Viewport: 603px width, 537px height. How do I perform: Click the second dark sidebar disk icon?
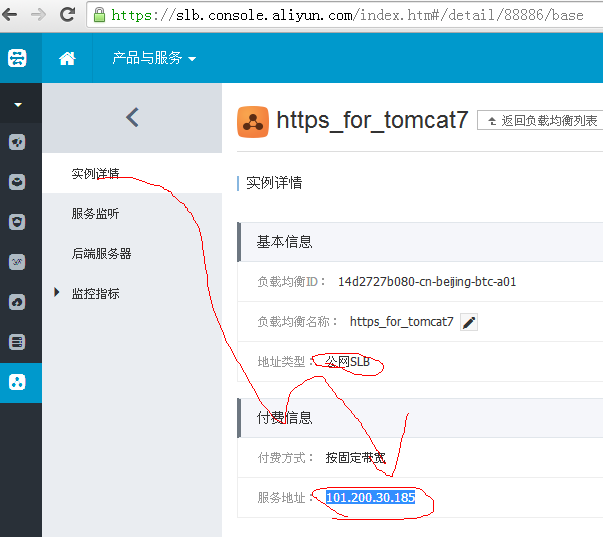coord(17,182)
